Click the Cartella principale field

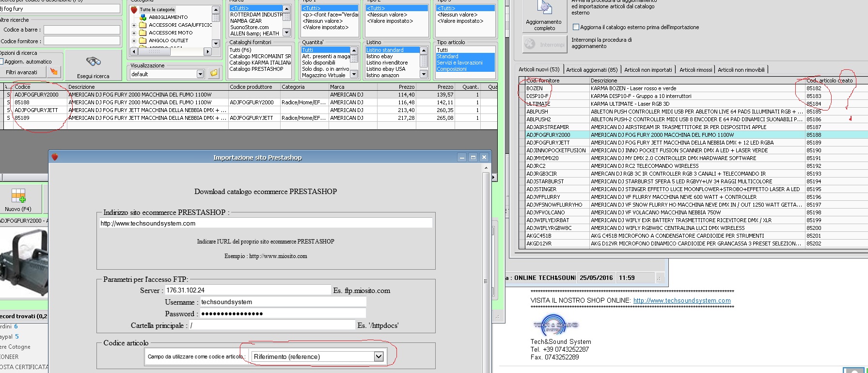pyautogui.click(x=272, y=325)
